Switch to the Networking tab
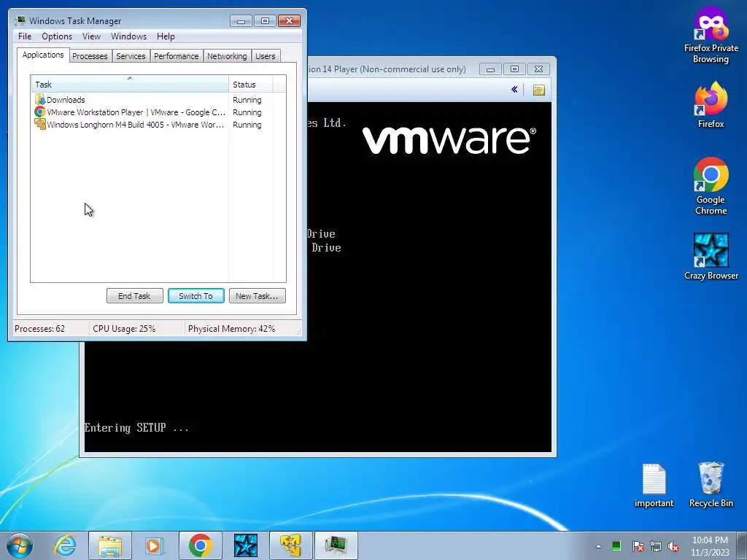747x560 pixels. pos(227,56)
